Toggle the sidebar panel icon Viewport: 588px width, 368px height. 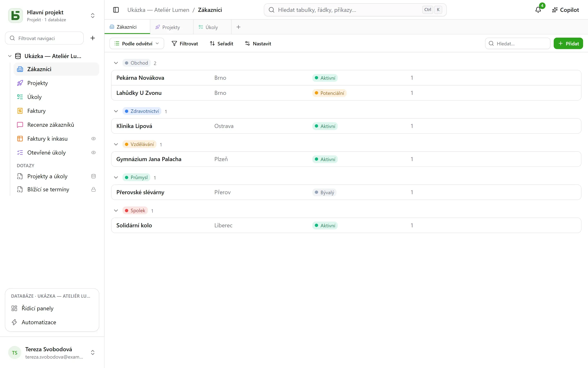[116, 10]
